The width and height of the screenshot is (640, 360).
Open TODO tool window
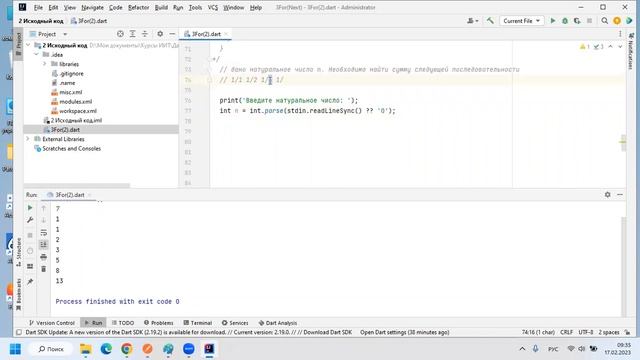[x=123, y=323]
